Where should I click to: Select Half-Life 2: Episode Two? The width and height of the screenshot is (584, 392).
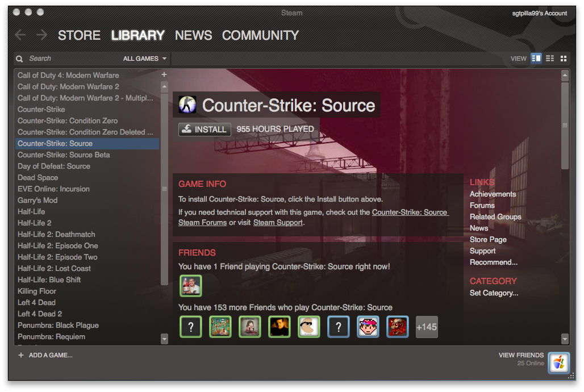point(87,257)
